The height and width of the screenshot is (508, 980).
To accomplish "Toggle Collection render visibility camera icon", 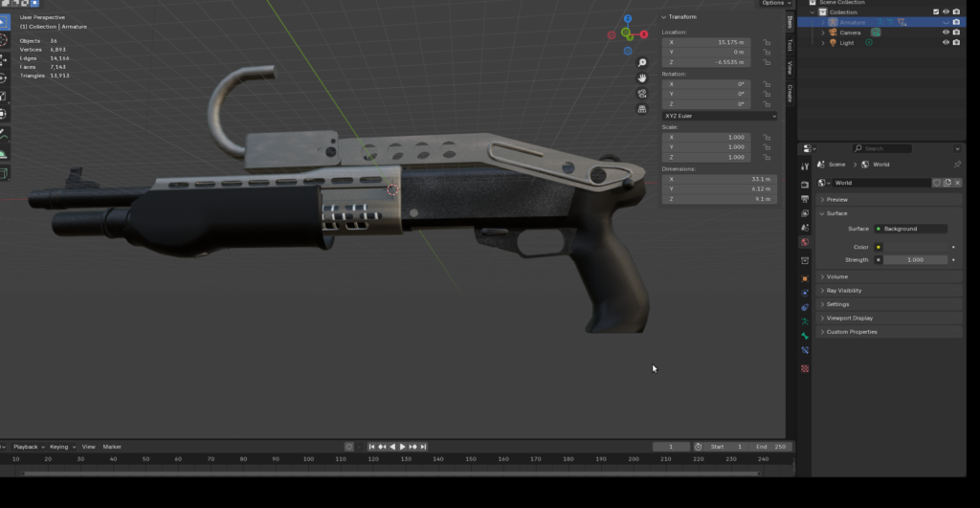I will tap(956, 11).
